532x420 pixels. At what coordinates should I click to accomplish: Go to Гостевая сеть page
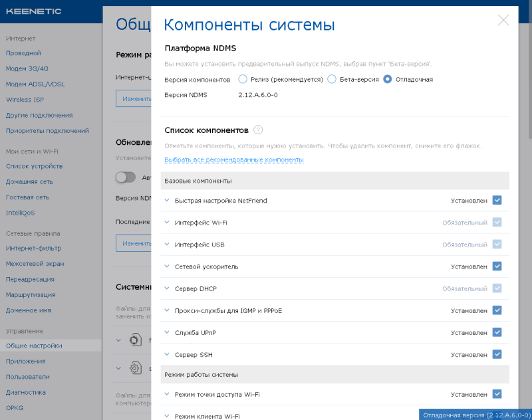click(x=27, y=197)
